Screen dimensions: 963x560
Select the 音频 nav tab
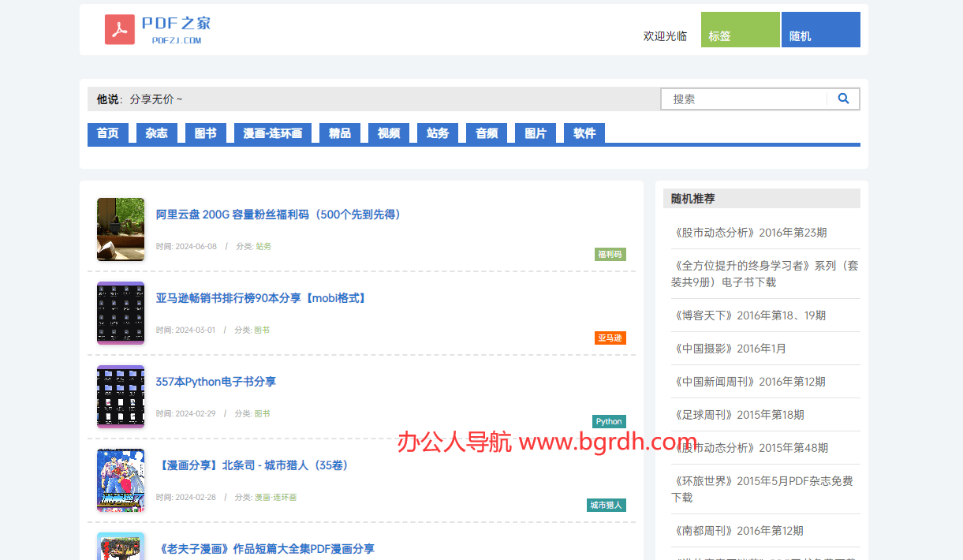click(x=486, y=133)
